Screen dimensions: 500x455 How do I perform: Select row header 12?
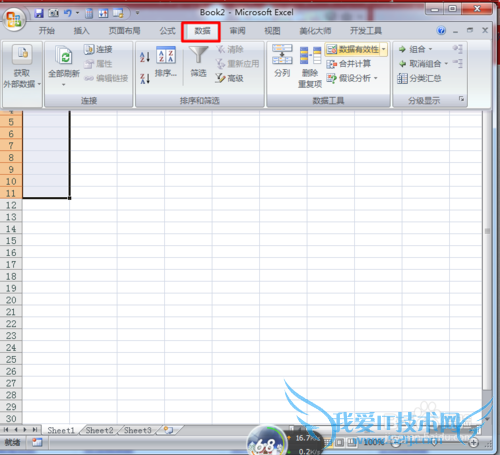click(x=11, y=205)
